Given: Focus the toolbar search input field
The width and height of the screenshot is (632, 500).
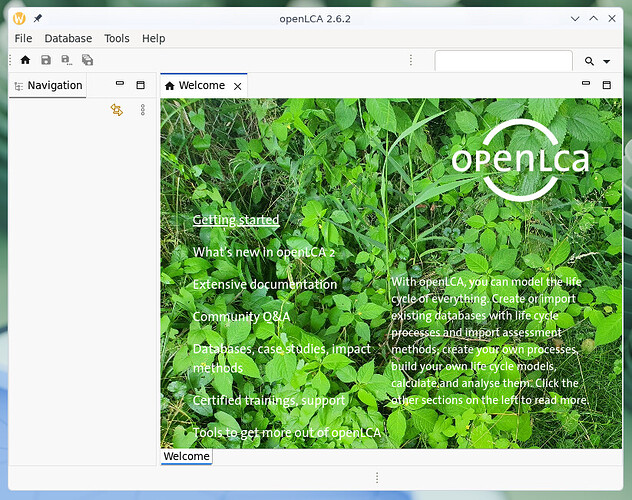Looking at the screenshot, I should [x=503, y=61].
